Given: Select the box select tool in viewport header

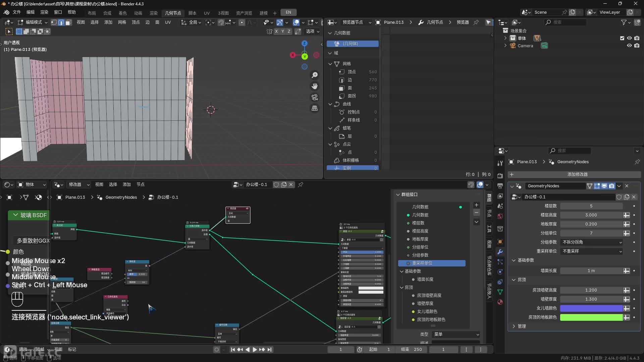Looking at the screenshot, I should tap(19, 32).
